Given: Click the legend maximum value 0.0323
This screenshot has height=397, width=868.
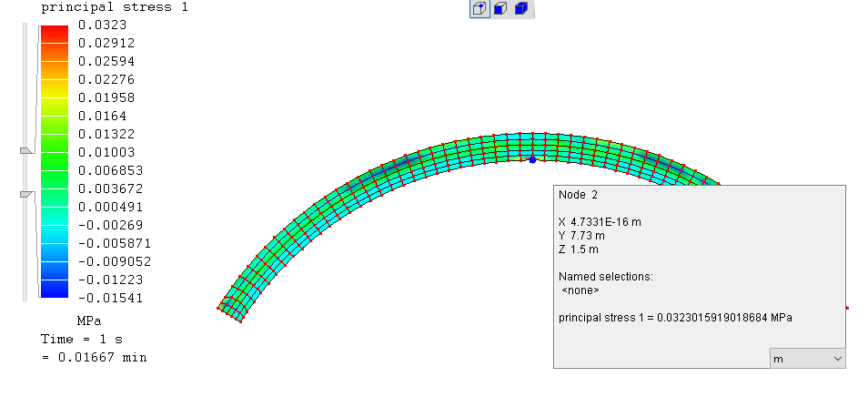Looking at the screenshot, I should (x=103, y=25).
